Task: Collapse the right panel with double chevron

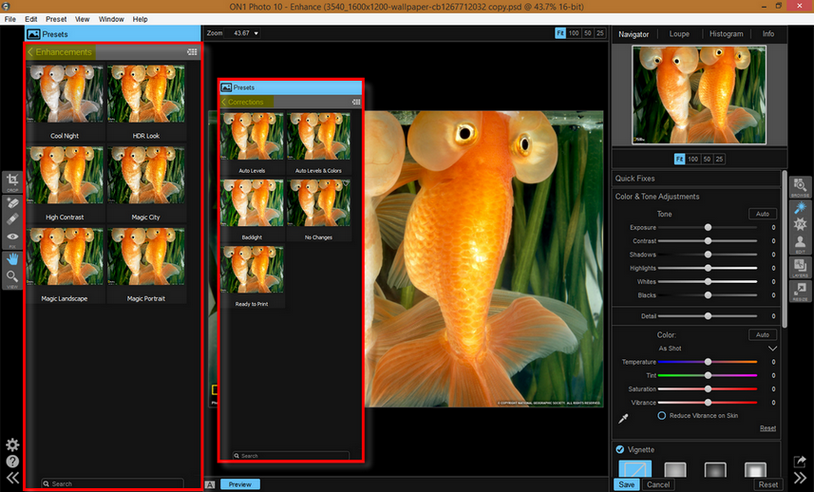Action: point(800,478)
